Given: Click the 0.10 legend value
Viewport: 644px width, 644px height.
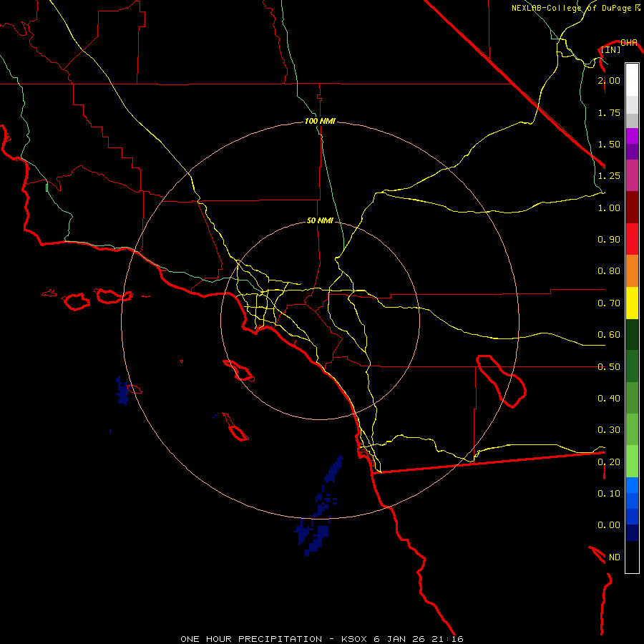Looking at the screenshot, I should tap(609, 494).
